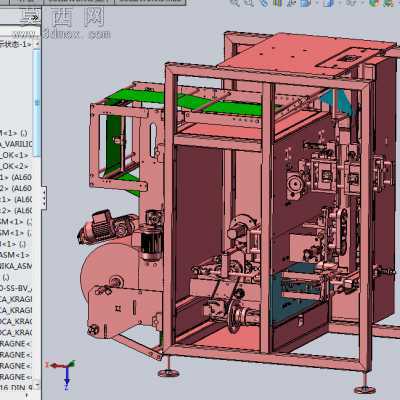Image resolution: width=400 pixels, height=400 pixels.
Task: Click the Edit Appearance color sphere icon
Action: click(x=374, y=3)
